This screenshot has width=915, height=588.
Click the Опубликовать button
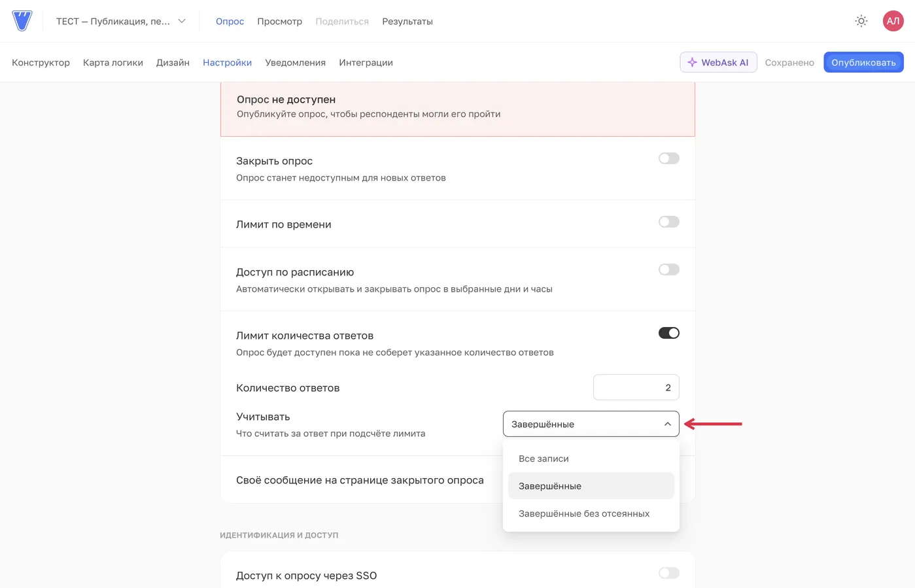coord(863,62)
